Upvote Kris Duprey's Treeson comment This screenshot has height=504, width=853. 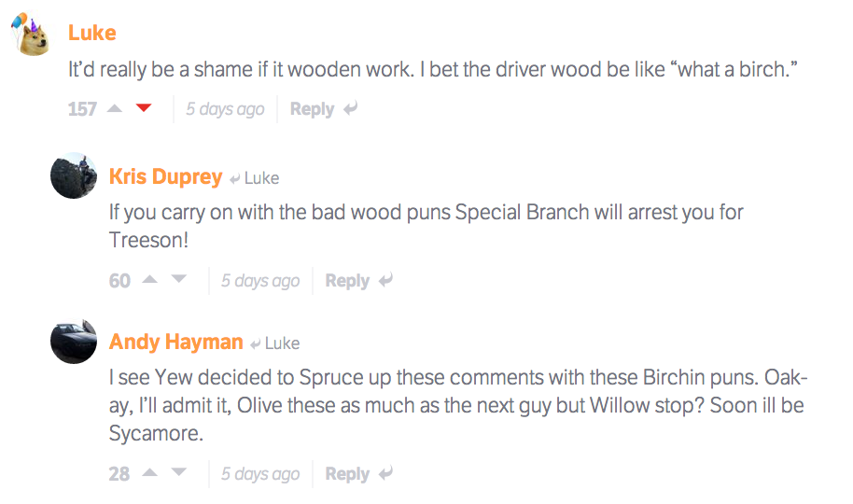coord(149,280)
